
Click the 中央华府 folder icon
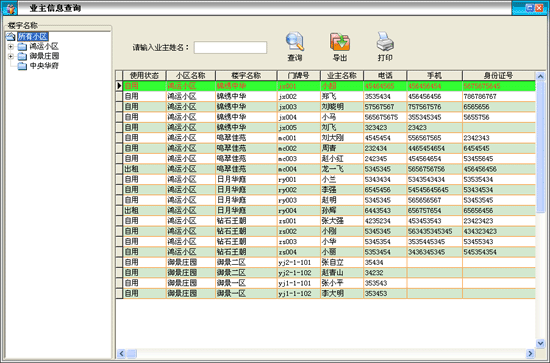click(22, 66)
